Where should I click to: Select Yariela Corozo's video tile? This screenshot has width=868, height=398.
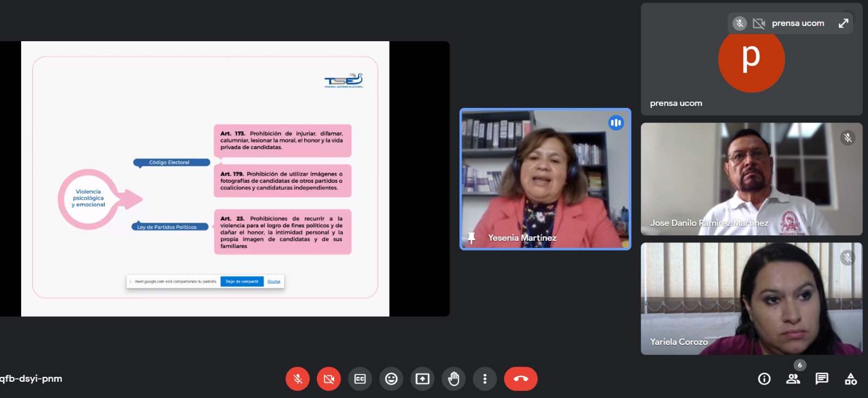click(751, 298)
